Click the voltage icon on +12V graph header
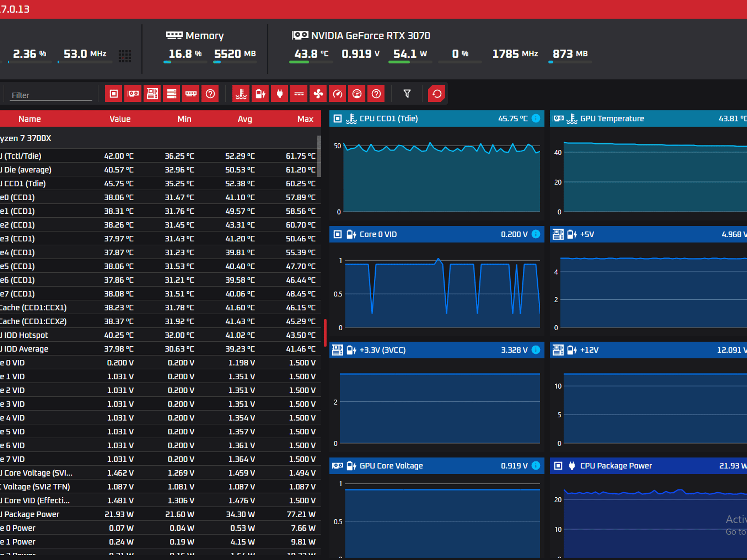 [572, 350]
